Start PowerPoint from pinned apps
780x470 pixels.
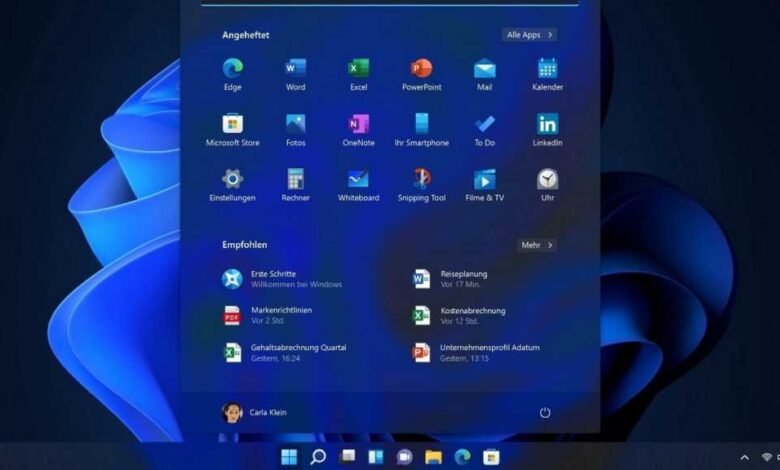(421, 75)
